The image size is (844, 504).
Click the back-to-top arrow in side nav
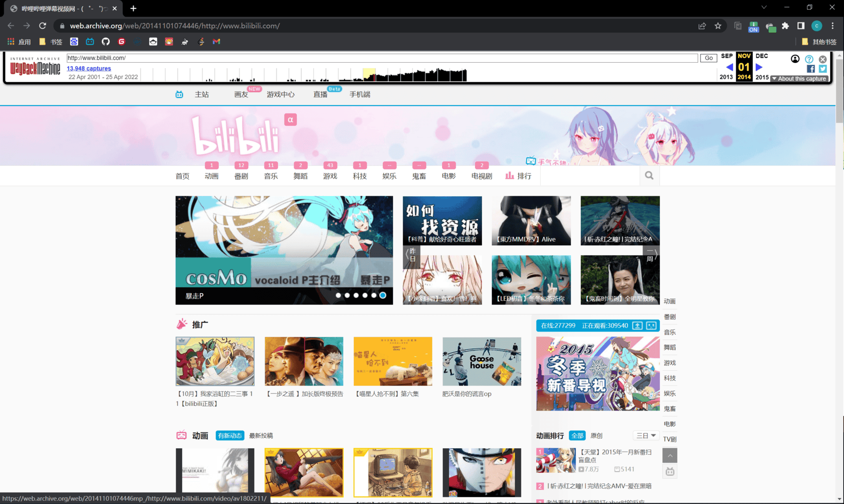coord(670,456)
